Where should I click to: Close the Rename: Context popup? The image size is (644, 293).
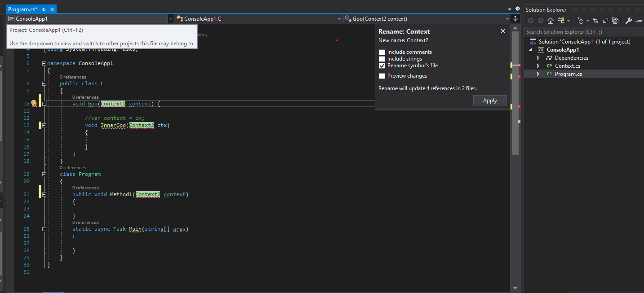(502, 31)
